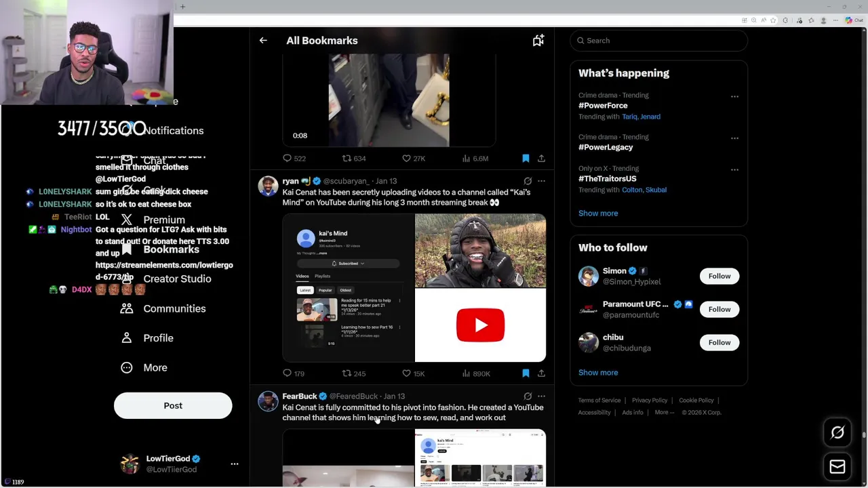The height and width of the screenshot is (488, 868).
Task: Open browser Copilot Chat button
Action: (854, 20)
